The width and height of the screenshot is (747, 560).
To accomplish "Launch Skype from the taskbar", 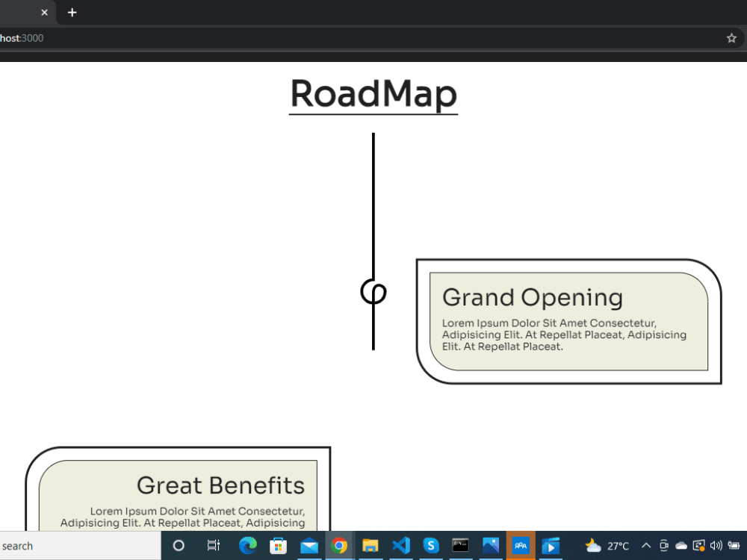I will (432, 546).
